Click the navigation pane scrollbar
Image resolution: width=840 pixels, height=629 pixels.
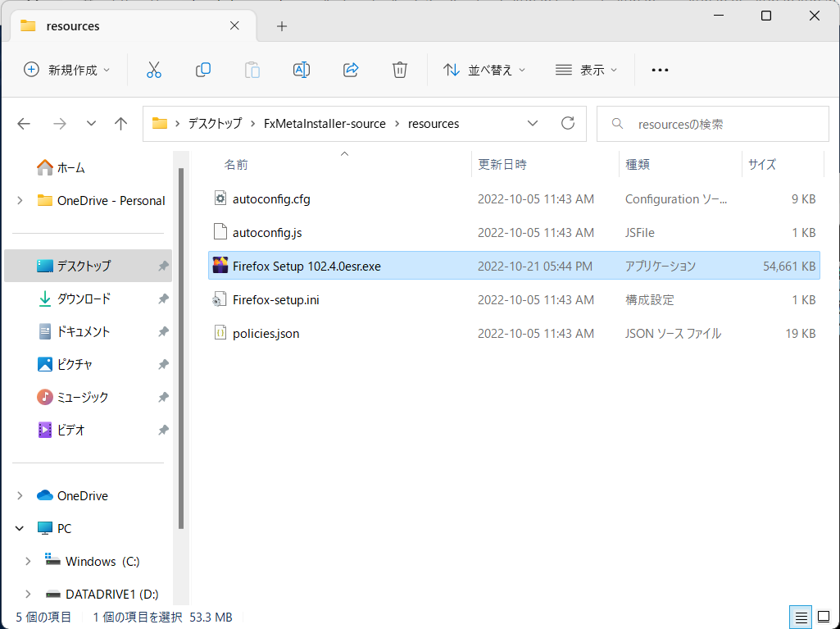tap(181, 349)
